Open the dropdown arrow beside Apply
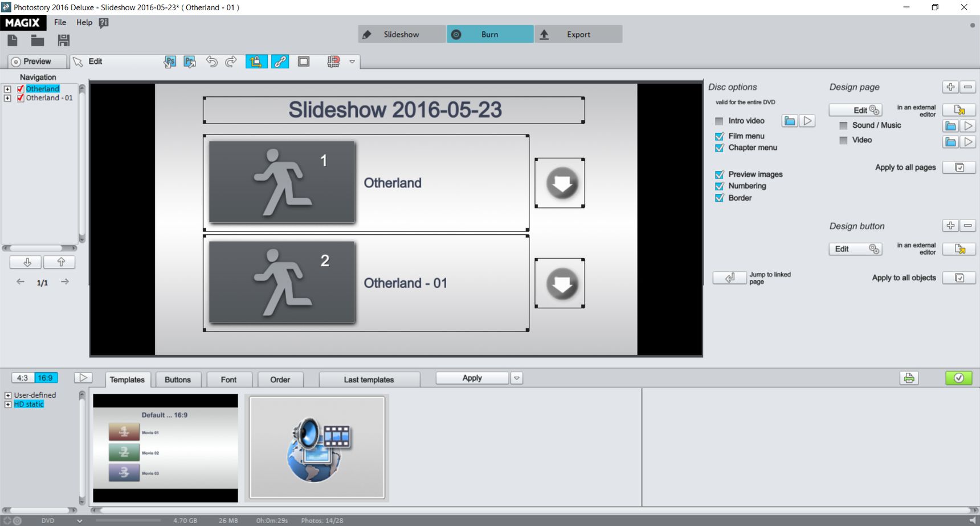 pyautogui.click(x=517, y=378)
